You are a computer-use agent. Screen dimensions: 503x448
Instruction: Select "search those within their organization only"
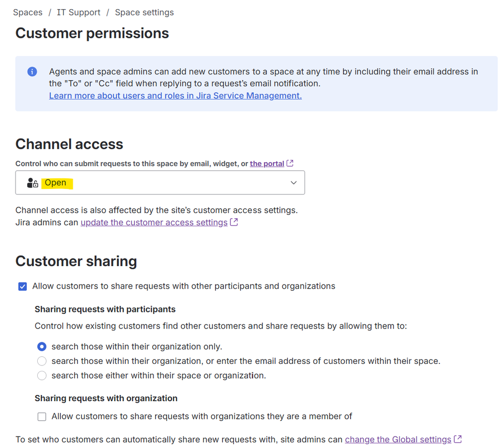tap(42, 346)
